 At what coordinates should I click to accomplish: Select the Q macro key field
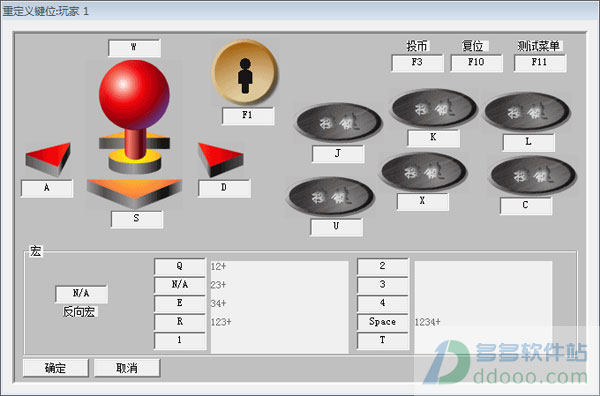click(x=180, y=266)
